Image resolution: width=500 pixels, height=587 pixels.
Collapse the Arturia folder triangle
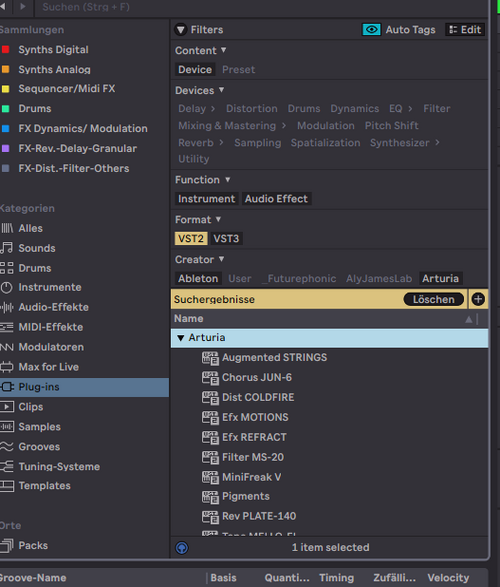tap(181, 338)
